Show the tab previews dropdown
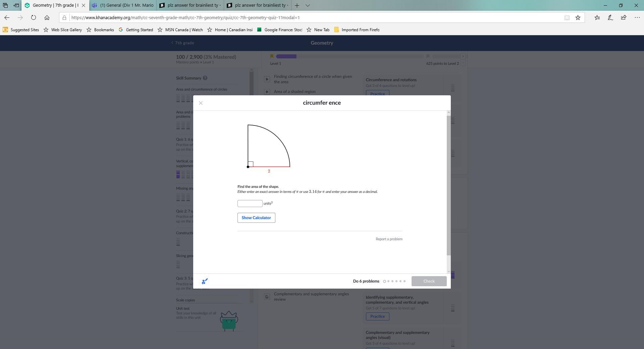Image resolution: width=644 pixels, height=349 pixels. point(308,5)
